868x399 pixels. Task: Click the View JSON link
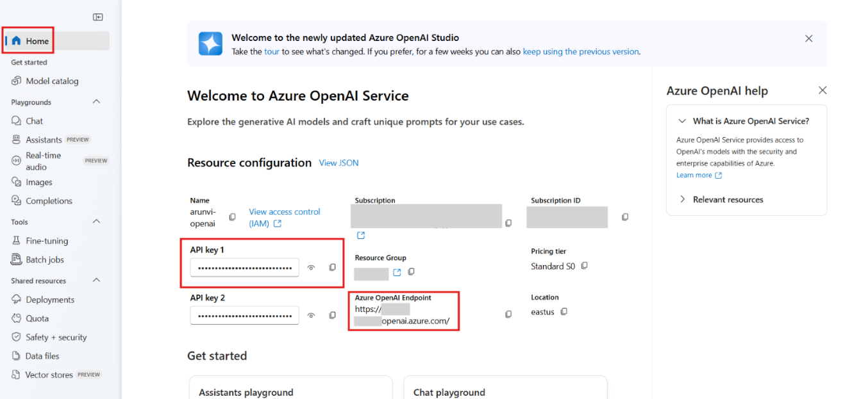click(338, 163)
